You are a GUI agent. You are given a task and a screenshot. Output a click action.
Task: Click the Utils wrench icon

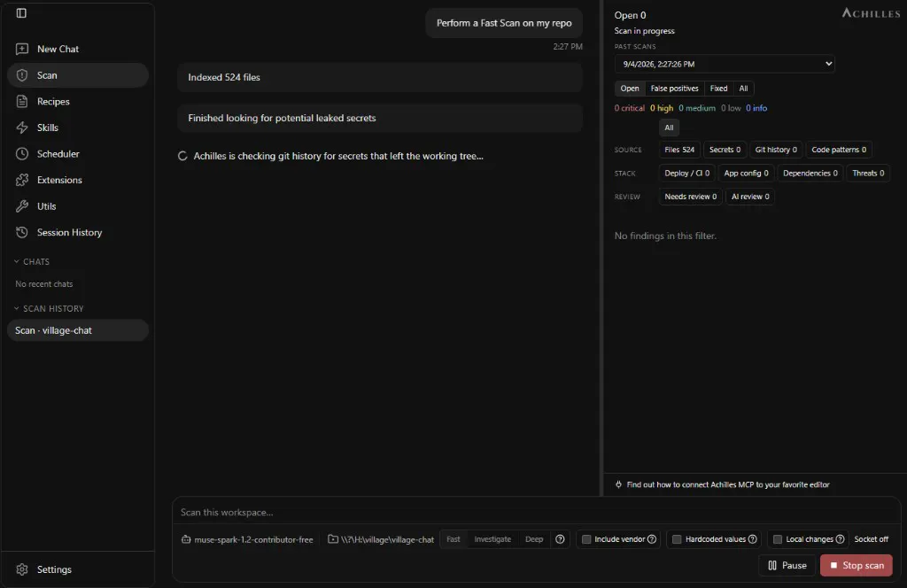pos(22,205)
